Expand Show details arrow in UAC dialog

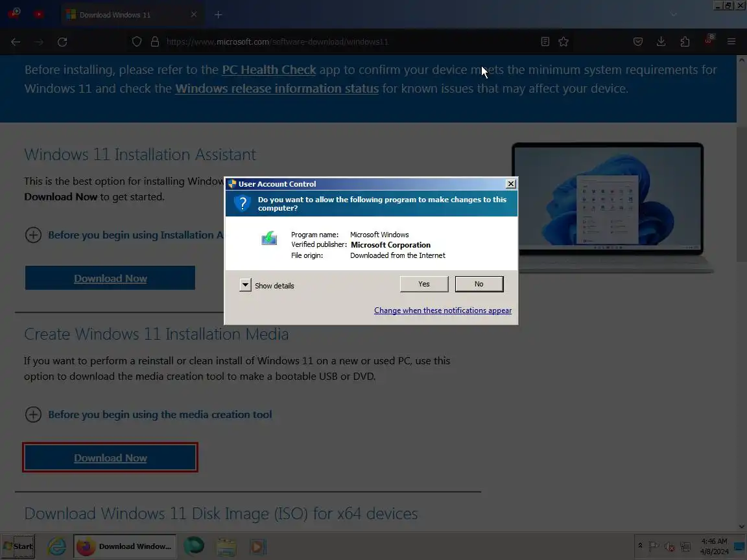point(245,285)
